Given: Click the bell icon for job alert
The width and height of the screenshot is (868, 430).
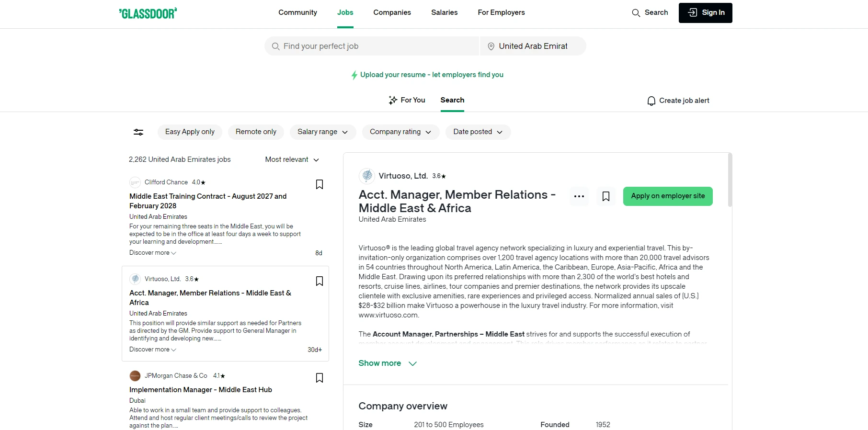Looking at the screenshot, I should click(x=651, y=101).
